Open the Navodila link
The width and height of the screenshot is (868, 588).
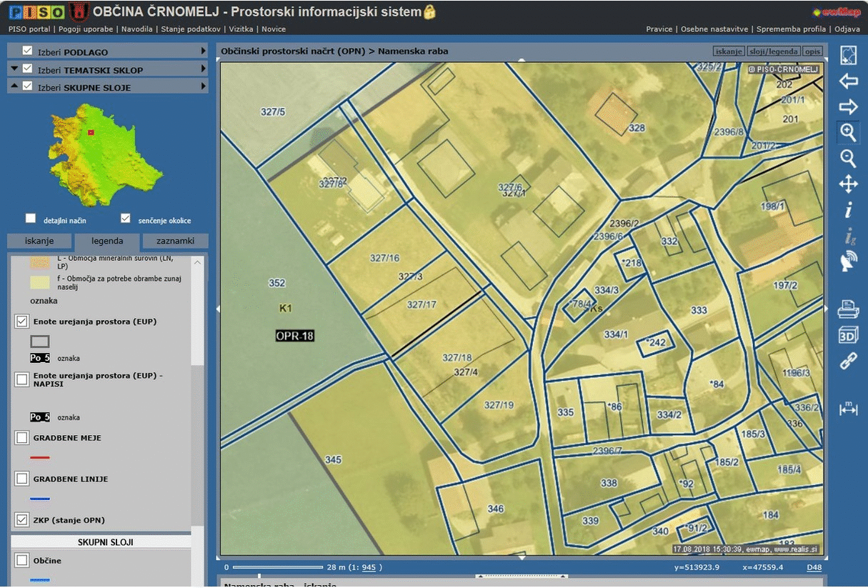click(136, 29)
